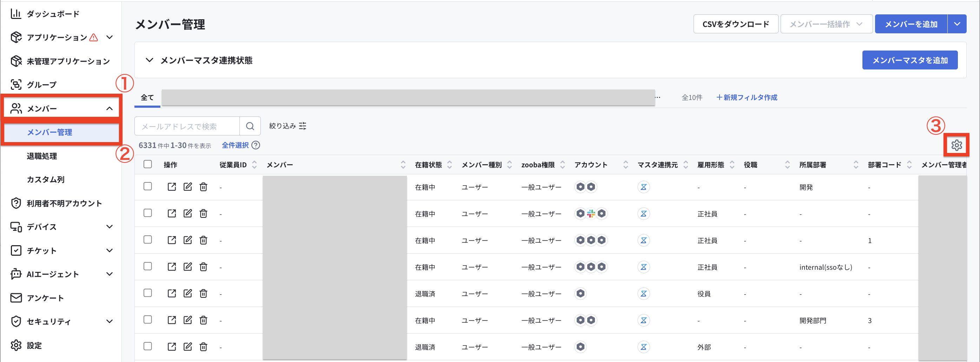This screenshot has height=362, width=980.
Task: Expand the チケット sidebar section
Action: click(110, 250)
